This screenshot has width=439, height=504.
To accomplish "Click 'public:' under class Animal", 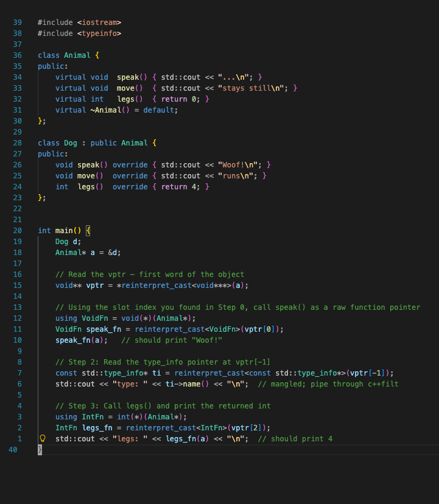I will 53,66.
